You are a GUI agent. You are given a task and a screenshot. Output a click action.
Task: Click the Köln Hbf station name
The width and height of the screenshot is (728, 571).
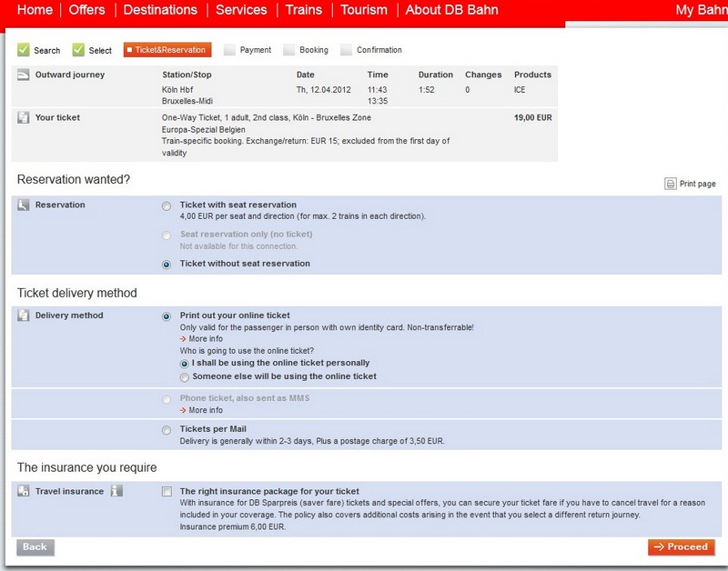click(177, 89)
